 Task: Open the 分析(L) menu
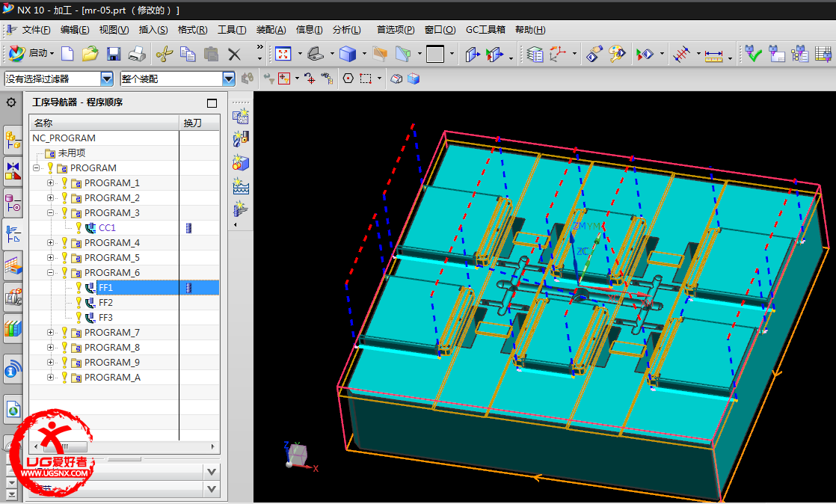346,30
